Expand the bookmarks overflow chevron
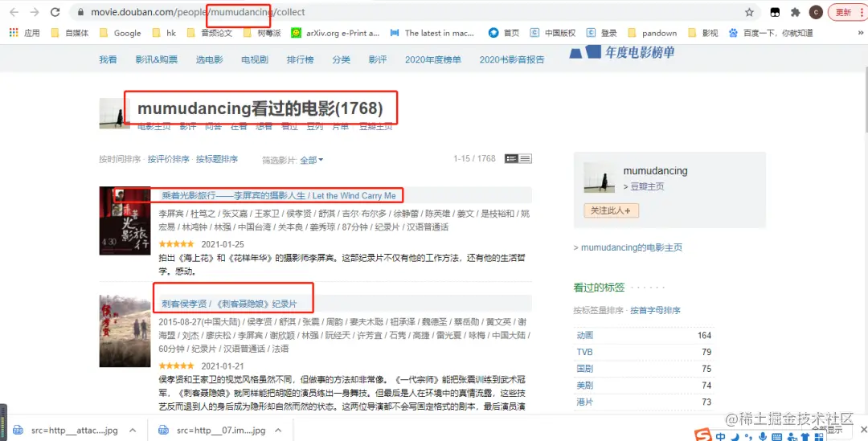868x441 pixels. click(861, 33)
